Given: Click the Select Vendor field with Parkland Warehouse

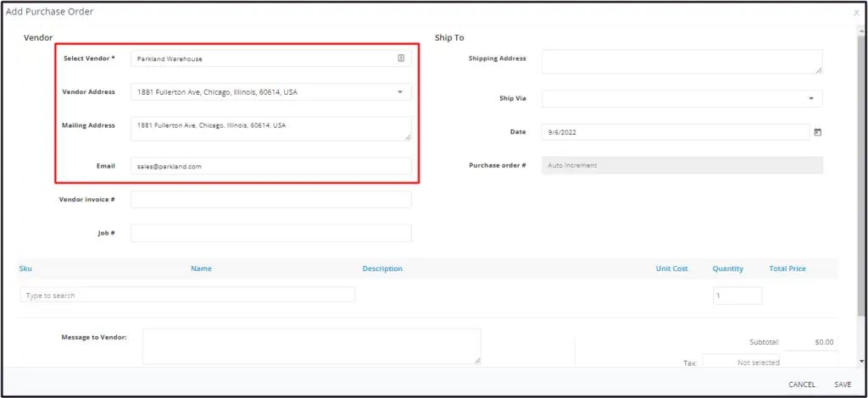Looking at the screenshot, I should tap(271, 58).
